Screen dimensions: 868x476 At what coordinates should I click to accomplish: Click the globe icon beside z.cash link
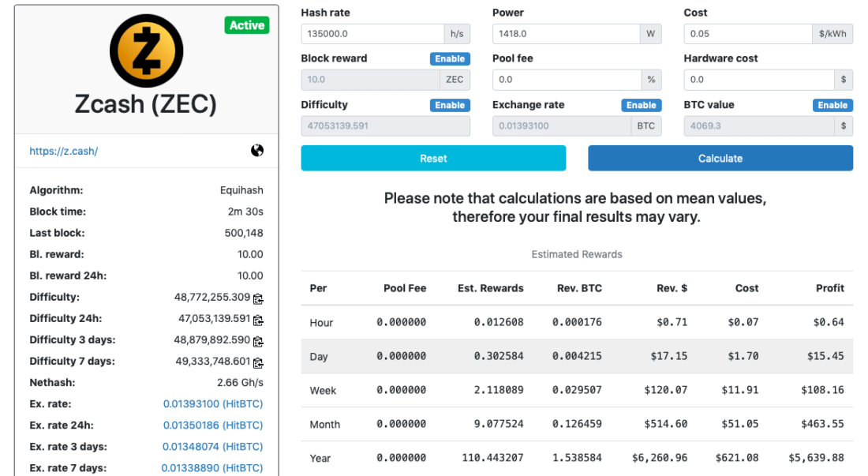pos(257,151)
